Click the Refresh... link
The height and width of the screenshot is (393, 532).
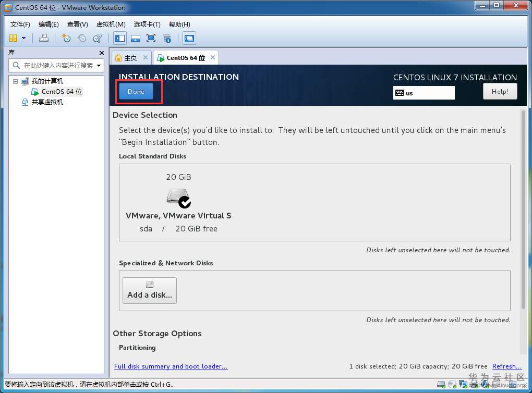pyautogui.click(x=507, y=366)
